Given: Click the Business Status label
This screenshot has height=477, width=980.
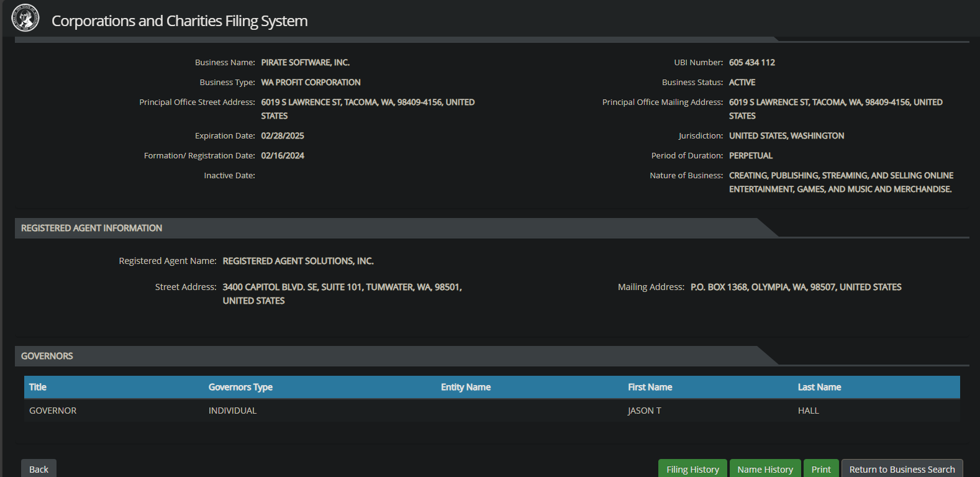Looking at the screenshot, I should click(x=692, y=82).
